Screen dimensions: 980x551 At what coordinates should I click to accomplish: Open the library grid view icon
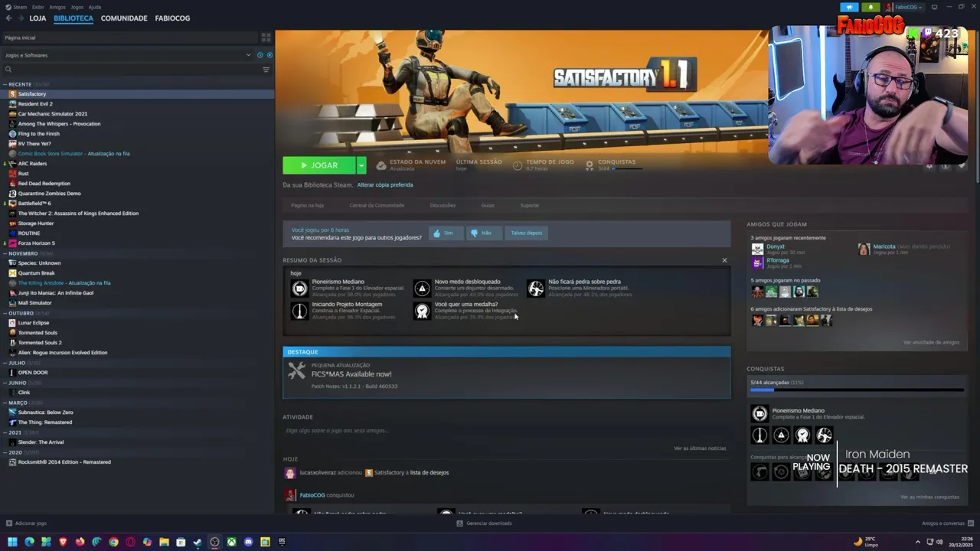pyautogui.click(x=266, y=37)
